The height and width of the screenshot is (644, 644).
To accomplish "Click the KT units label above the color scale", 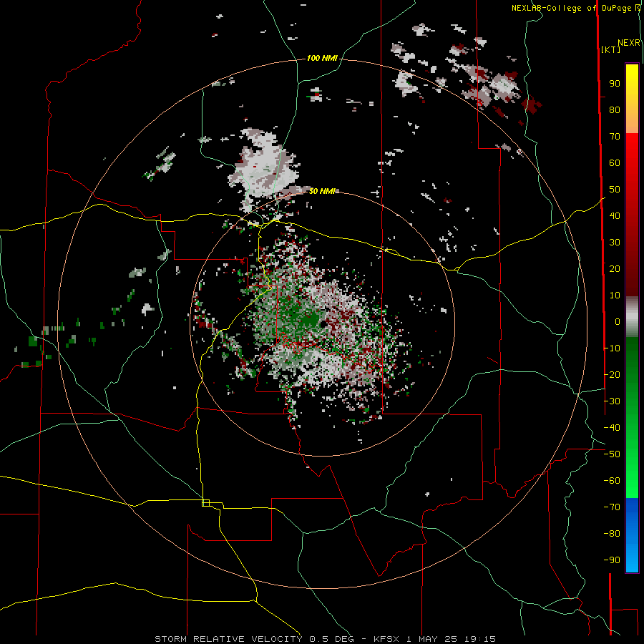I will point(610,49).
